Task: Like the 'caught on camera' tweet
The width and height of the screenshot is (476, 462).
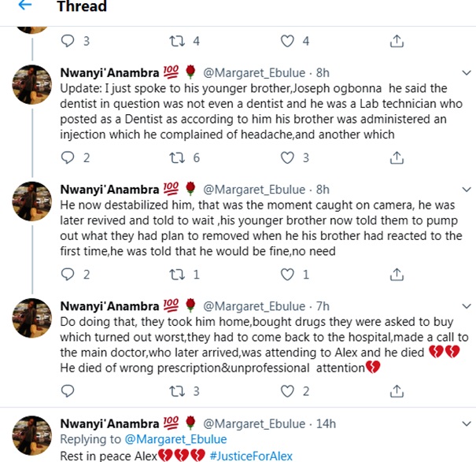Action: [x=288, y=275]
